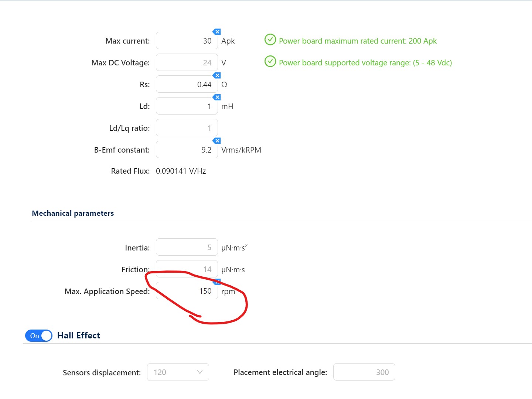Open the Sensors displacement dropdown
532x399 pixels.
(x=178, y=372)
